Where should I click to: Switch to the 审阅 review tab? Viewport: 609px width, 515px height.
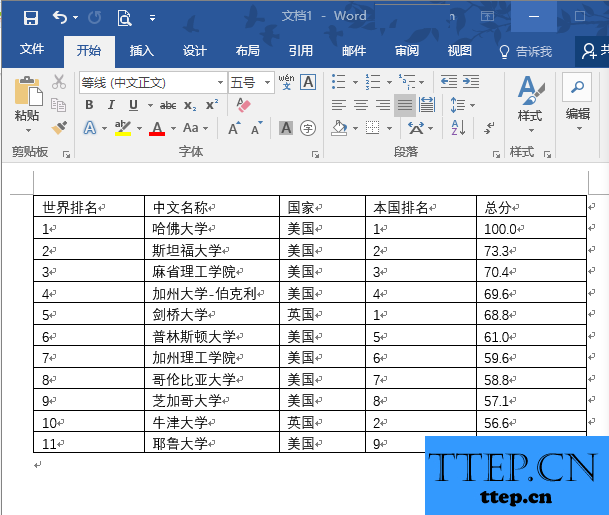[x=407, y=50]
